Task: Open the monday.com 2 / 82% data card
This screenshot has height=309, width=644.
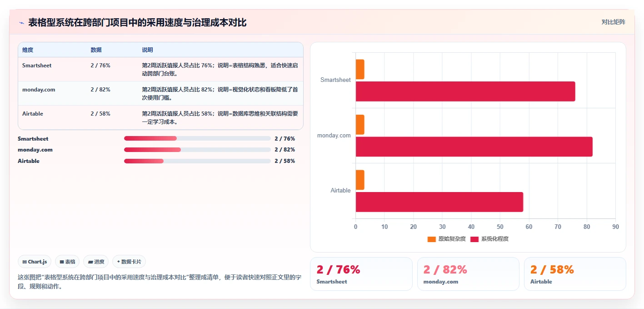Action: pyautogui.click(x=468, y=274)
